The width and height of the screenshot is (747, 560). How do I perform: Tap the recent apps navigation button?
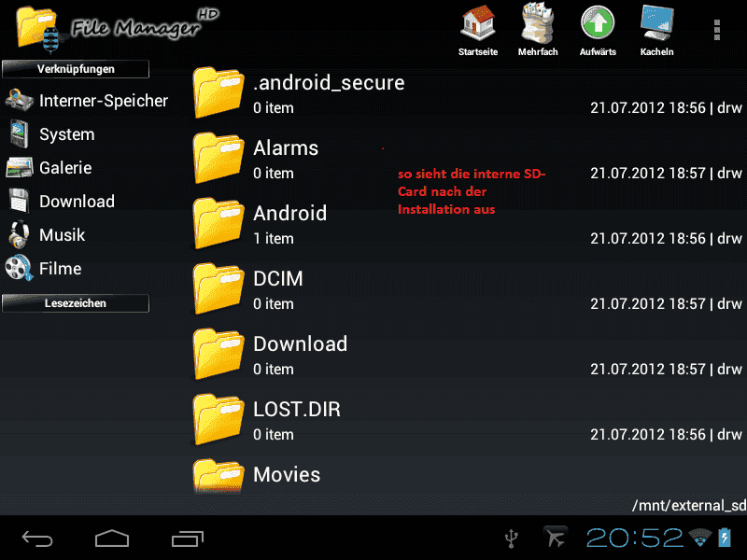188,539
